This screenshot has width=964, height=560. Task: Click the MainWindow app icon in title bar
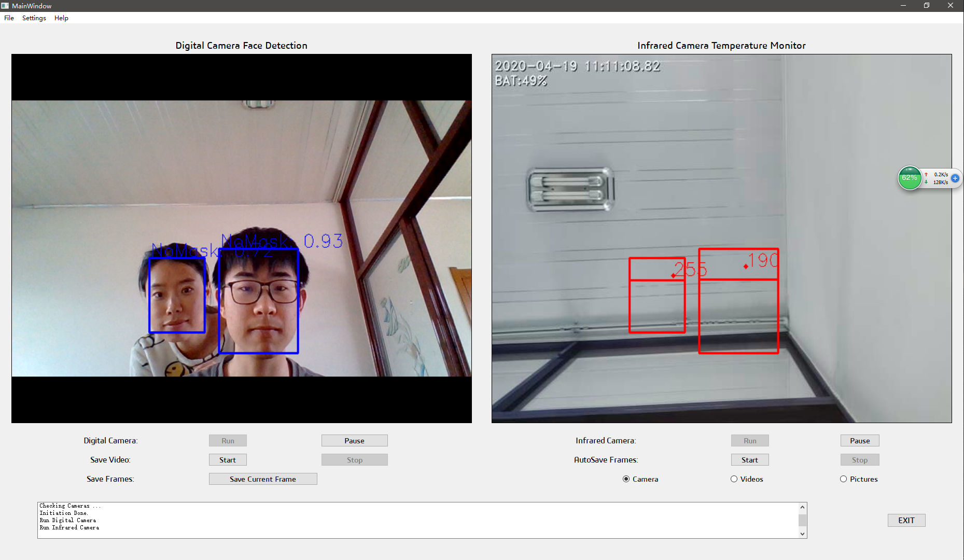(5, 6)
